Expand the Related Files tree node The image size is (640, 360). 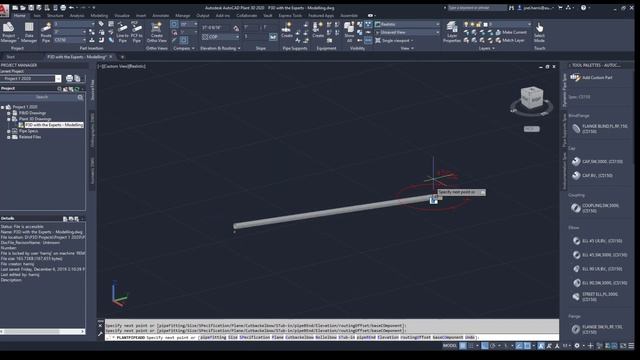tap(9, 137)
